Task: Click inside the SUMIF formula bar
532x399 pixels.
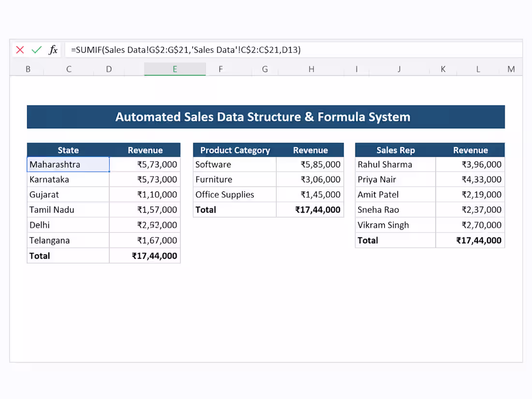Action: [294, 50]
